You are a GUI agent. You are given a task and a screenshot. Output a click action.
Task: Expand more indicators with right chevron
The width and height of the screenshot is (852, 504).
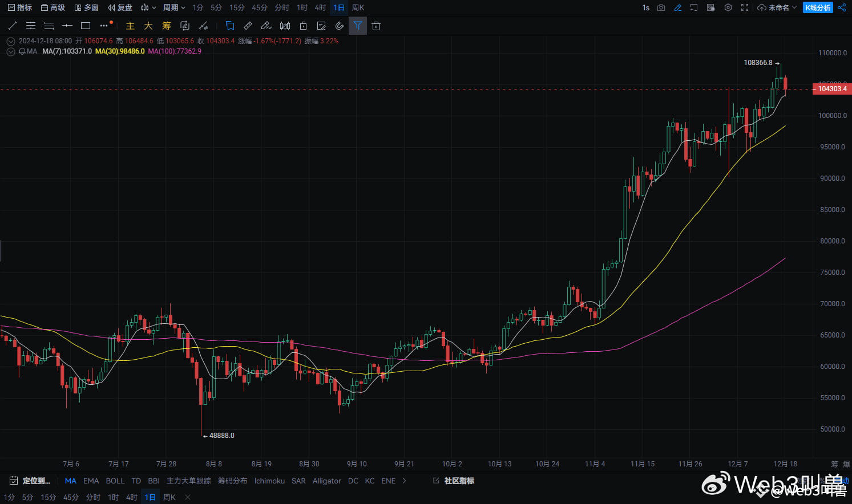[x=405, y=481]
